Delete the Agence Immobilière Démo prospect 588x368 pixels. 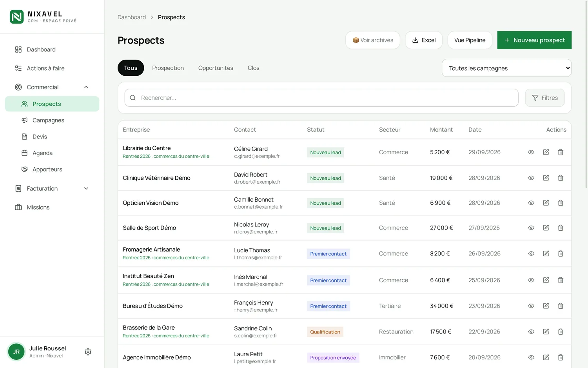coord(561,357)
